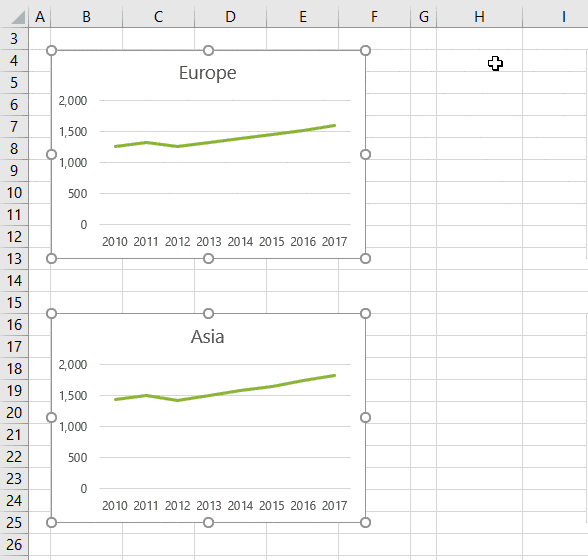The height and width of the screenshot is (560, 588).
Task: Click the top-right handle of Europe chart
Action: 365,50
